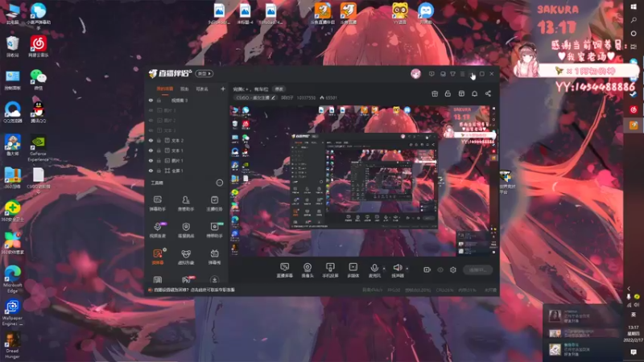Toggle visibility of 文本 1 layer

tap(151, 150)
